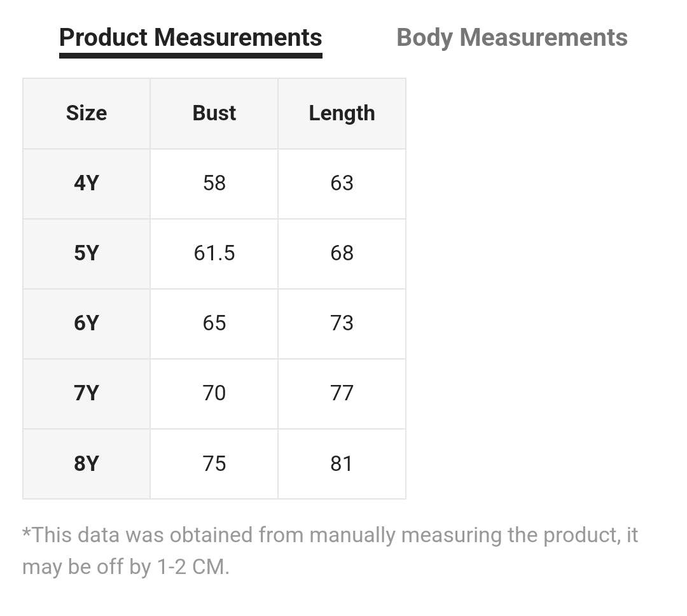687x616 pixels.
Task: Tap the 6Y length value 73
Action: click(x=342, y=323)
